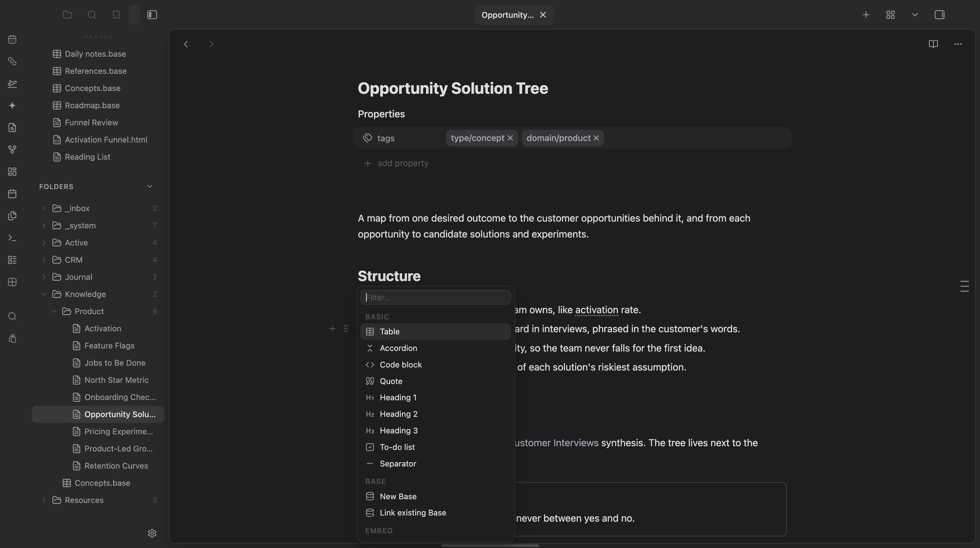Choose Accordion in the block menu
This screenshot has width=980, height=548.
coord(435,348)
